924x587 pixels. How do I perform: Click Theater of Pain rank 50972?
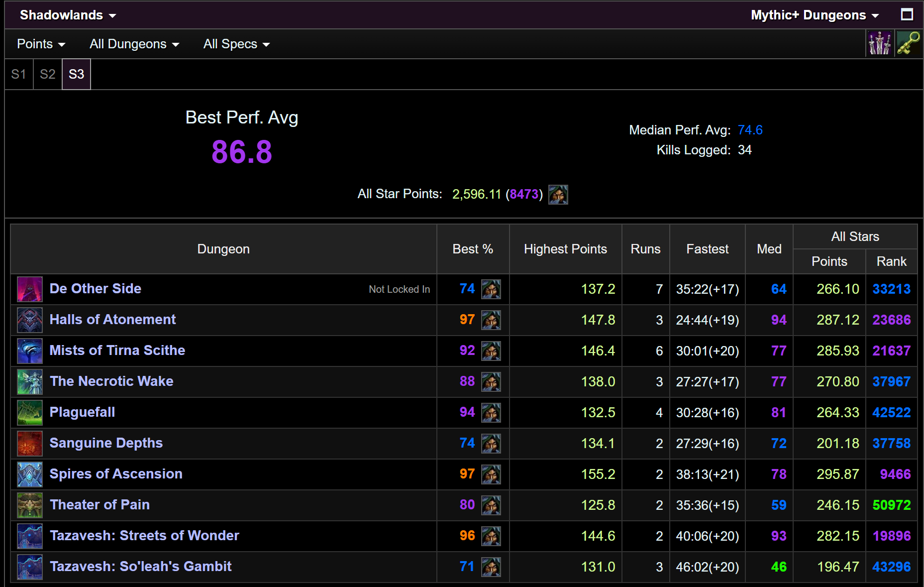pos(892,505)
